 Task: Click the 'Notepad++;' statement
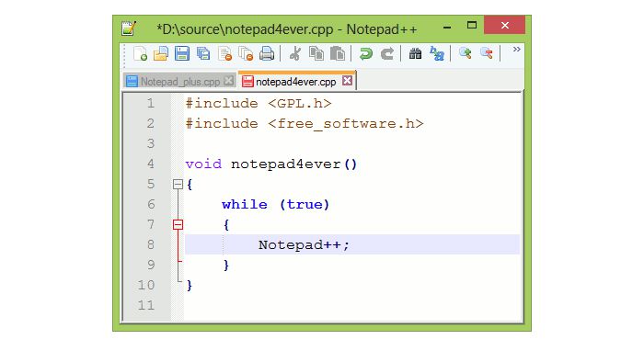(304, 244)
